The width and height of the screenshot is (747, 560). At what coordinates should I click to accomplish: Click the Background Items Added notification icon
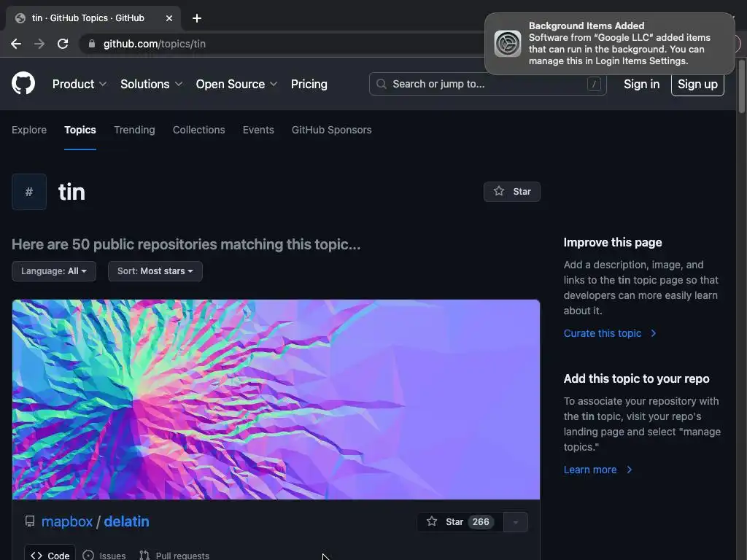[508, 44]
